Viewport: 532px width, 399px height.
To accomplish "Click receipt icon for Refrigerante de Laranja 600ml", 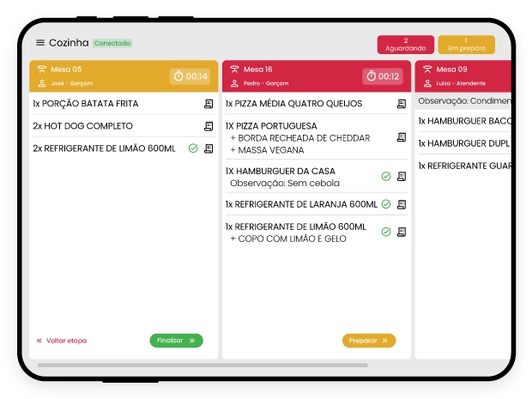I will pos(402,204).
